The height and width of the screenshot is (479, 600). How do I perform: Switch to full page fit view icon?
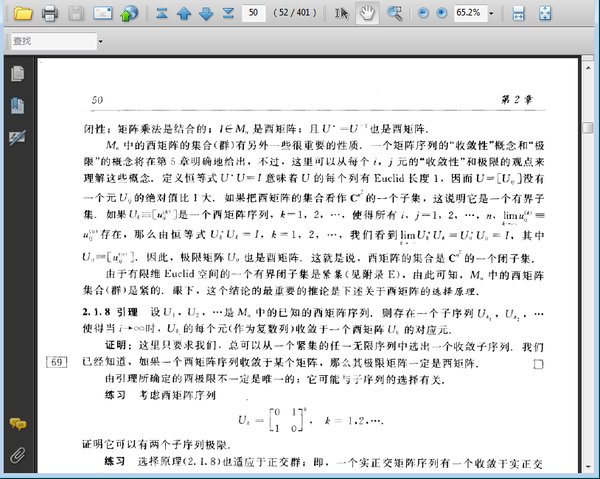(545, 13)
